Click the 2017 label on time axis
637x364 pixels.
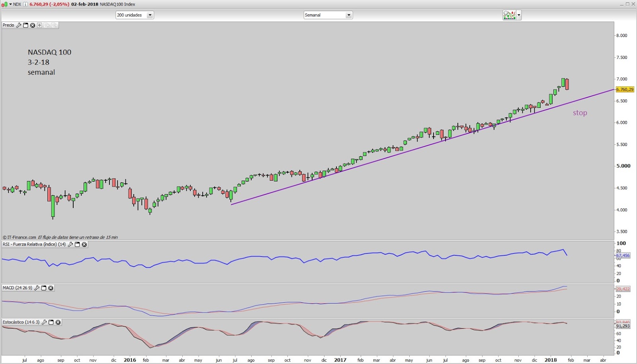point(340,360)
